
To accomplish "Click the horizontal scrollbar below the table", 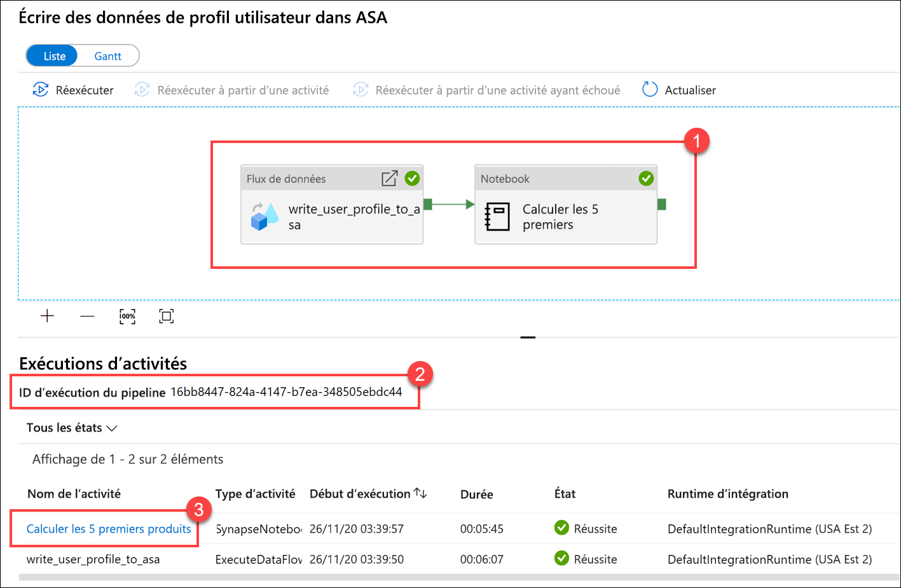I will click(459, 577).
